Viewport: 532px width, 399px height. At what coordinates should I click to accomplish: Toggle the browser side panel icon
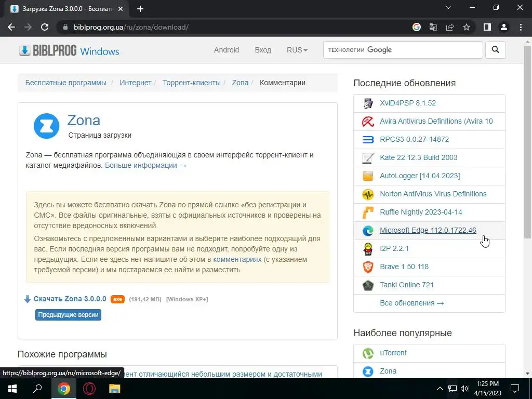coord(487,27)
